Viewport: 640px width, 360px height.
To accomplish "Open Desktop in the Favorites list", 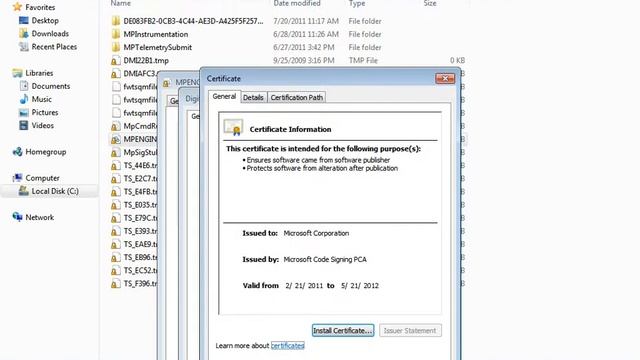I will 45,20.
